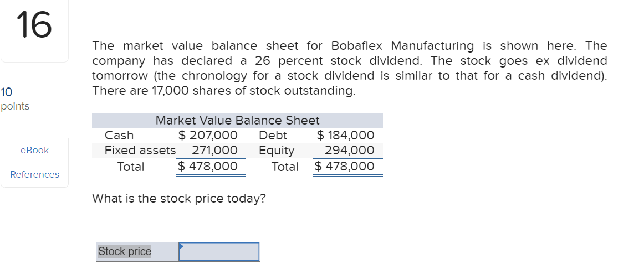This screenshot has height=269, width=644.
Task: Click the Cash row label
Action: pos(119,135)
